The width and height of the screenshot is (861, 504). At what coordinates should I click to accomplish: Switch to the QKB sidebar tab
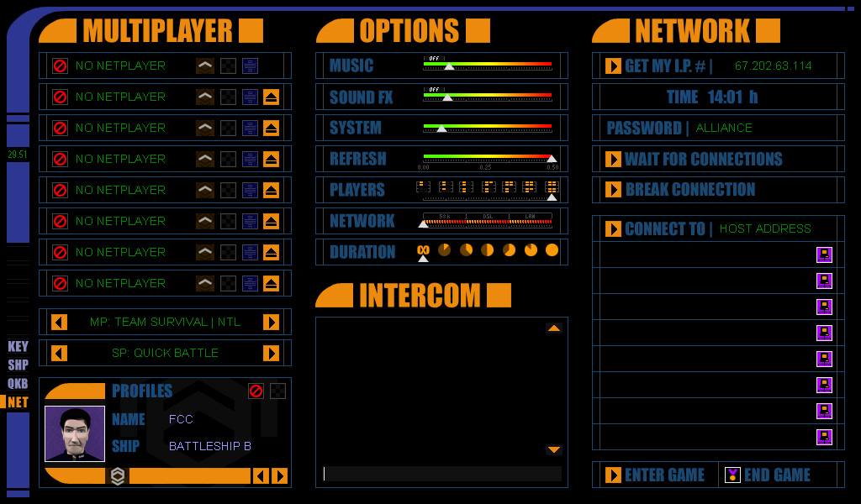click(x=18, y=383)
